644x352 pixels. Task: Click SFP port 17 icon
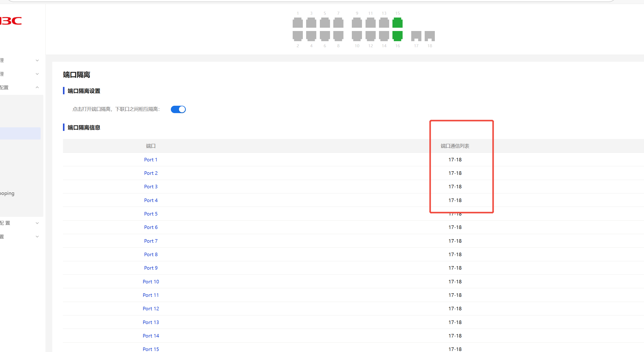click(416, 36)
